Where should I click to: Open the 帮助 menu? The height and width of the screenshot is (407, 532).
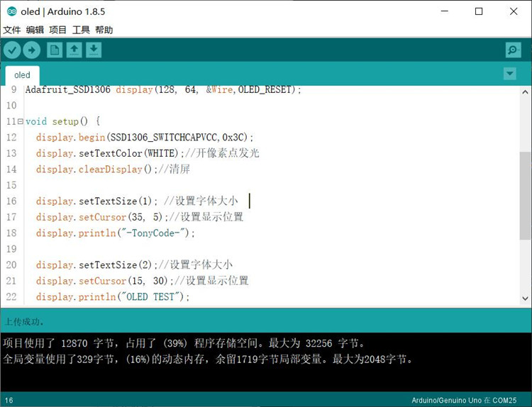point(104,30)
